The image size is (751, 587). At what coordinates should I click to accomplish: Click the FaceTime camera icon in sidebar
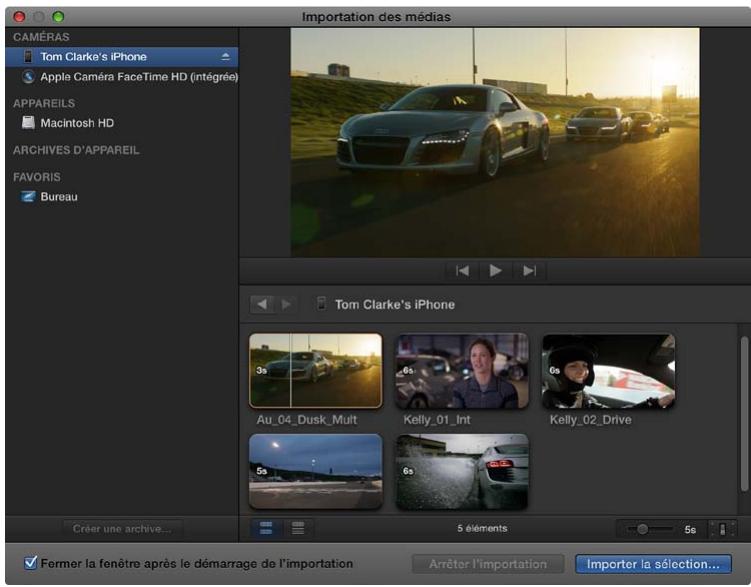28,77
